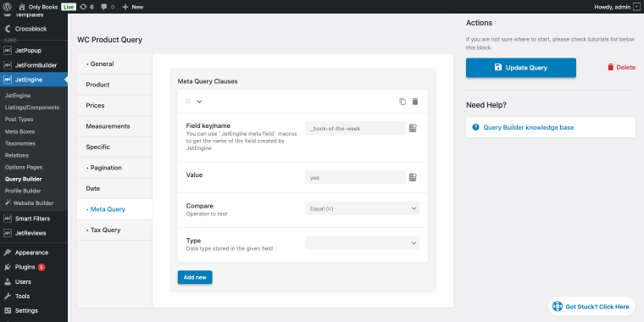Image resolution: width=644 pixels, height=322 pixels.
Task: Open Query Builder submenu item
Action: [24, 179]
